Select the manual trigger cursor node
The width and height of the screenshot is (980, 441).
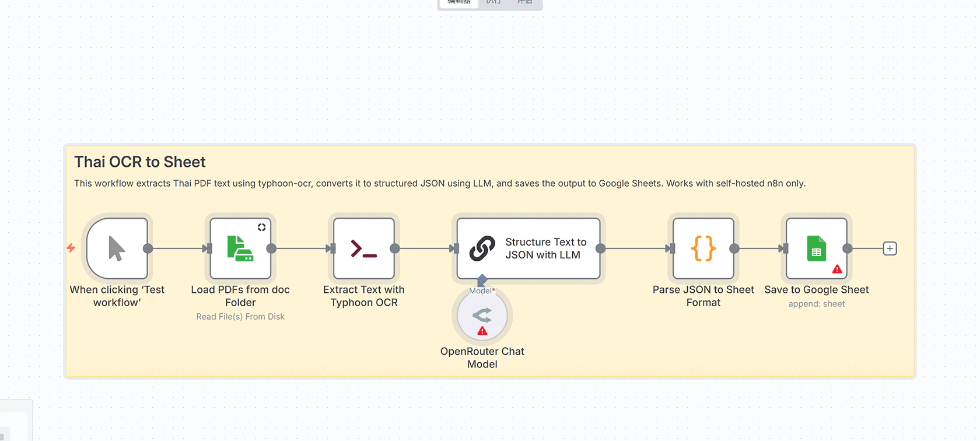[x=117, y=249]
